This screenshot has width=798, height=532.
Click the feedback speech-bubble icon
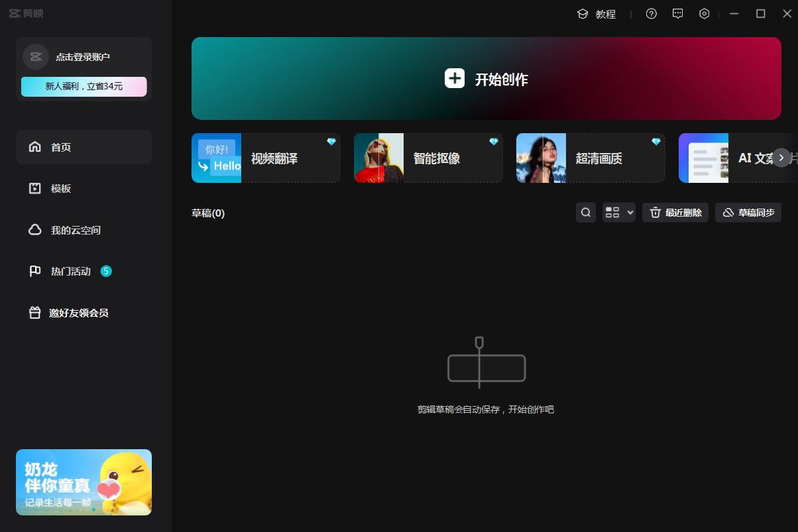click(x=677, y=13)
